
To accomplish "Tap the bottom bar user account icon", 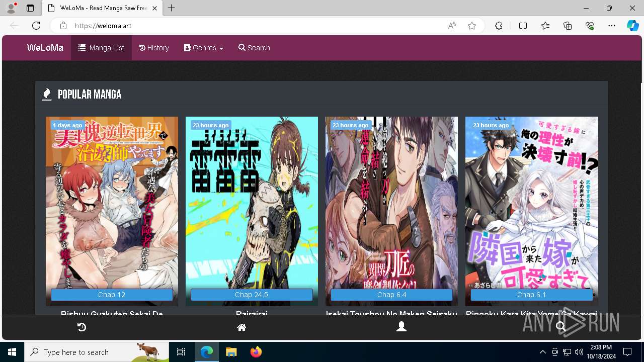I will 401,327.
